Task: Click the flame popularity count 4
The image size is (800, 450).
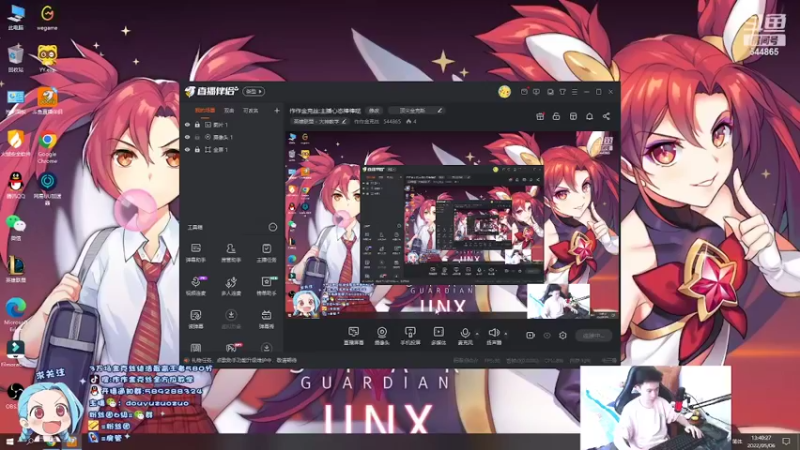Action: click(411, 121)
